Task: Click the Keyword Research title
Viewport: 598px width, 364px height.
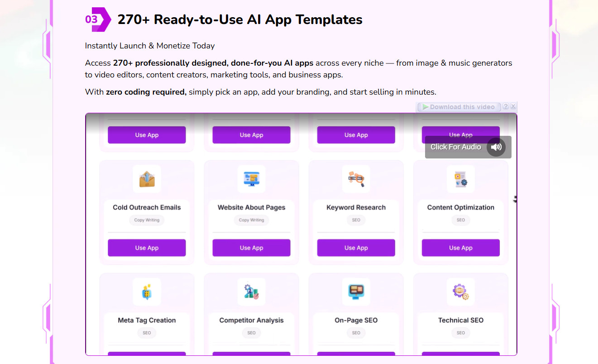Action: click(x=356, y=207)
